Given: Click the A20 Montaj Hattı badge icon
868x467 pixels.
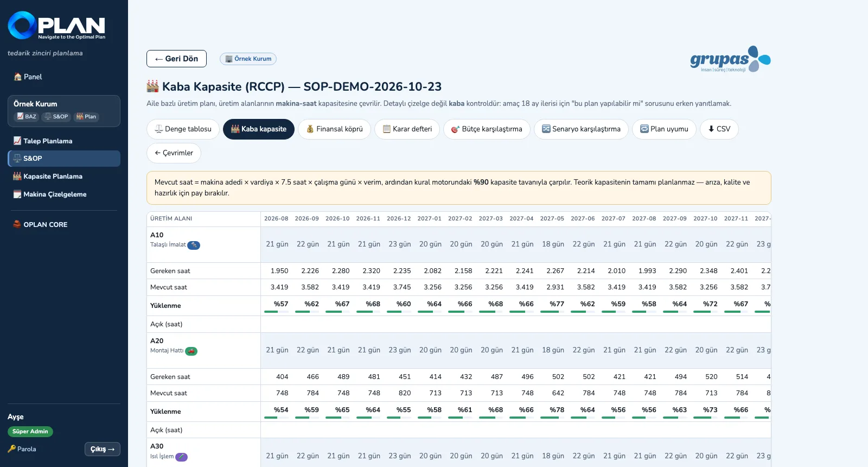Looking at the screenshot, I should pyautogui.click(x=191, y=351).
